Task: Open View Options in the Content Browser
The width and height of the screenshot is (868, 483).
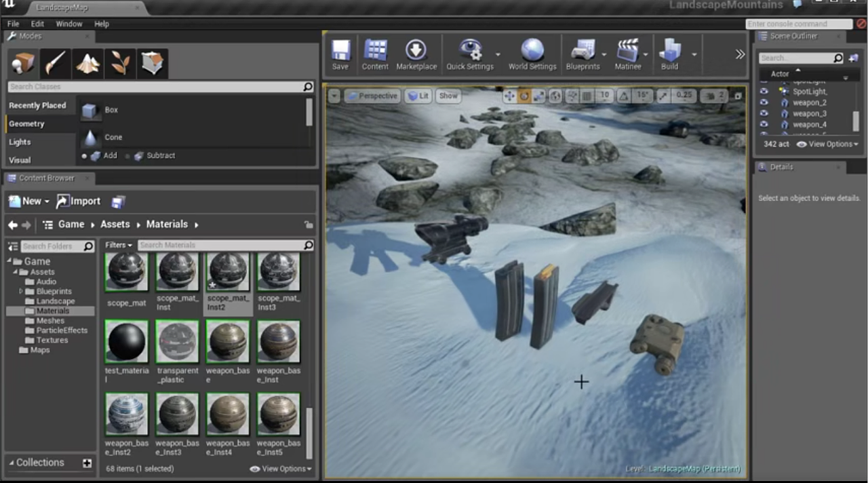Action: (281, 468)
